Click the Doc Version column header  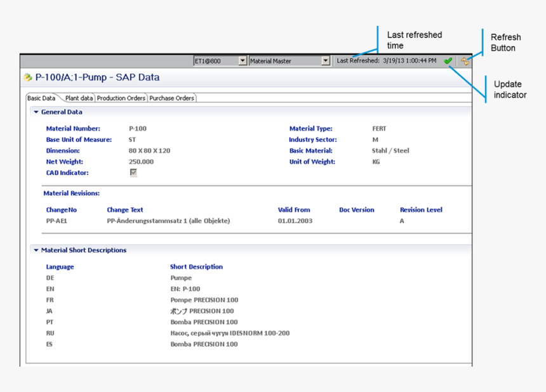tap(357, 210)
